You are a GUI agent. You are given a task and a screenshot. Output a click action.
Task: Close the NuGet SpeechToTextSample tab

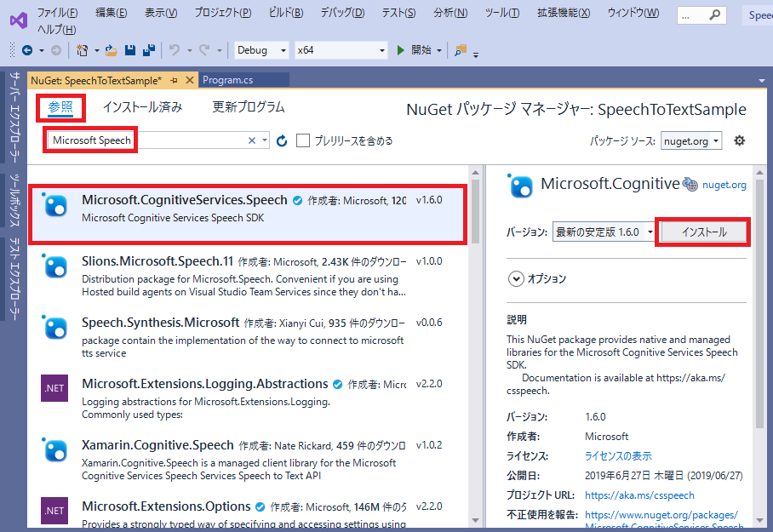point(189,80)
